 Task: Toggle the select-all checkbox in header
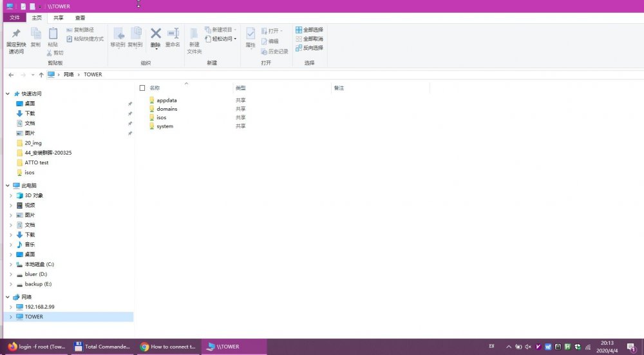(x=142, y=88)
